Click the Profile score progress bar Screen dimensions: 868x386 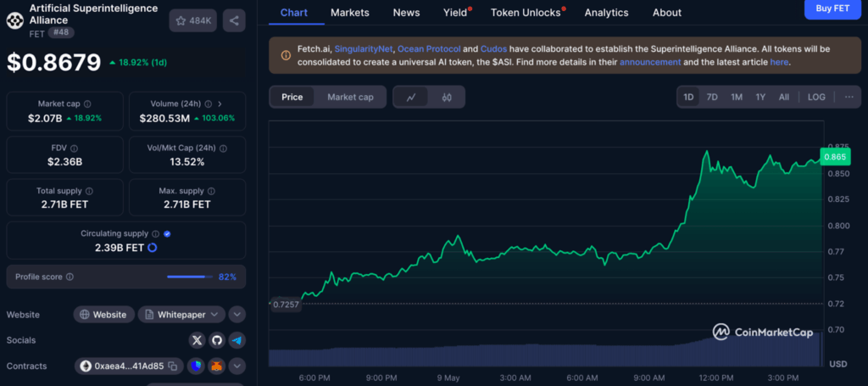coord(190,277)
